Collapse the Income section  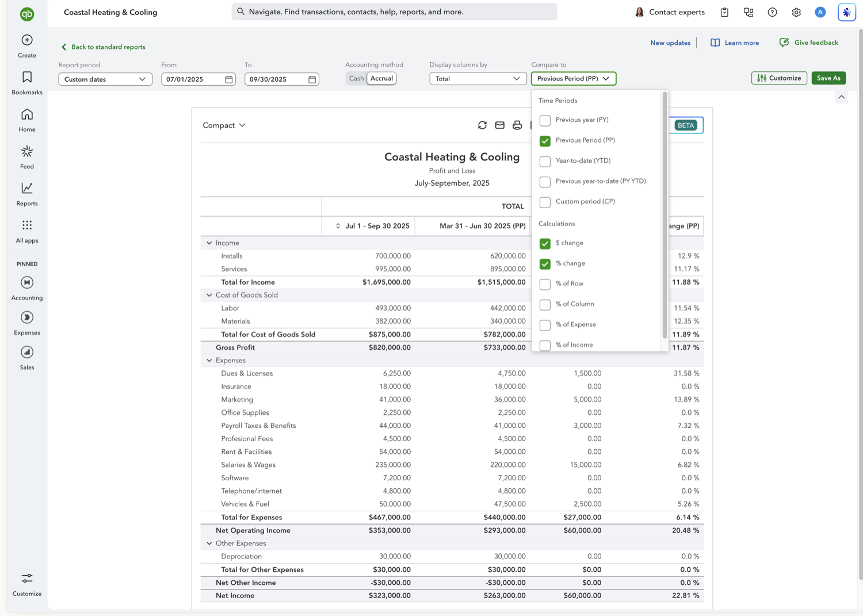(209, 243)
